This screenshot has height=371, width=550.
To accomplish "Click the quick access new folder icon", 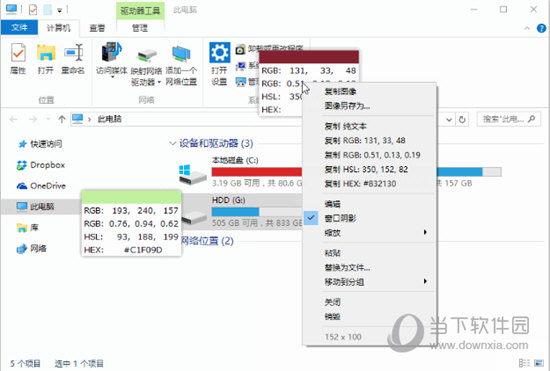I will click(x=47, y=9).
